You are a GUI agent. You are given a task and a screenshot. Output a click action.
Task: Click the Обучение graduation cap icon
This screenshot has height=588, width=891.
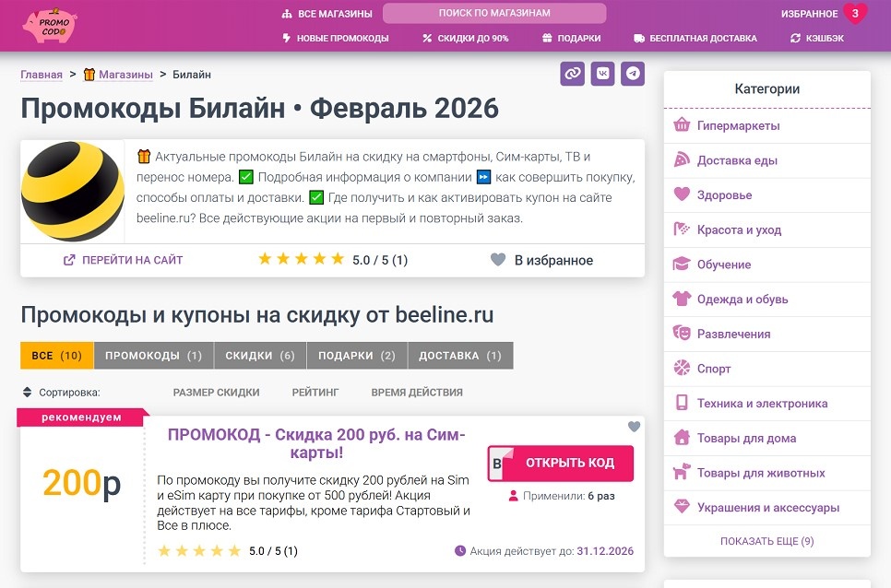coord(682,264)
